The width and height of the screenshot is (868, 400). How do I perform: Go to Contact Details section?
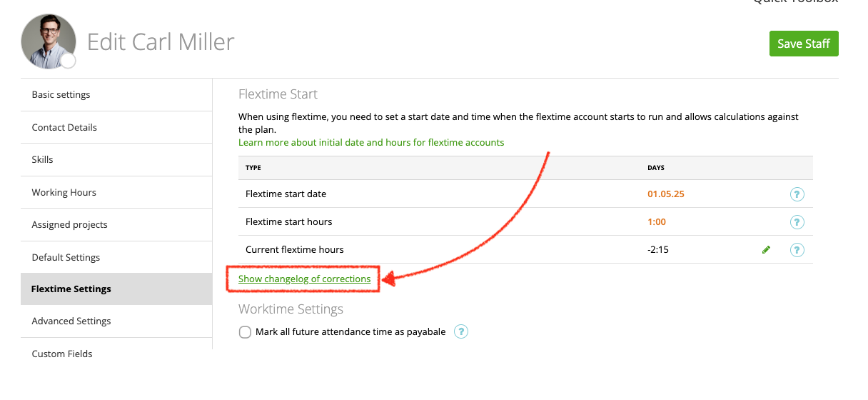pyautogui.click(x=64, y=128)
